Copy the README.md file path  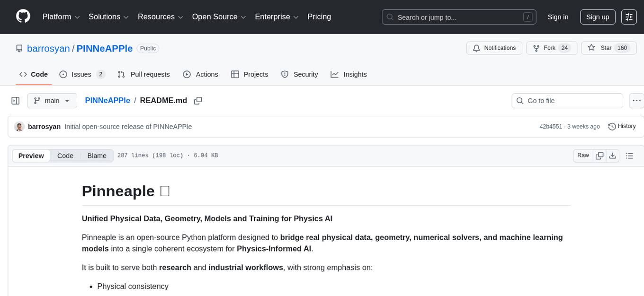(x=198, y=101)
